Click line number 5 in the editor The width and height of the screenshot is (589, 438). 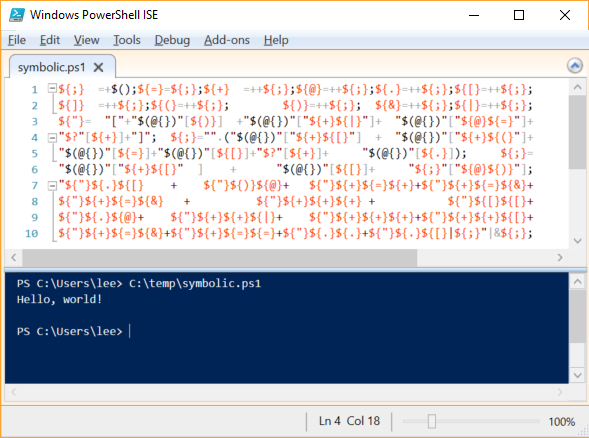point(34,154)
